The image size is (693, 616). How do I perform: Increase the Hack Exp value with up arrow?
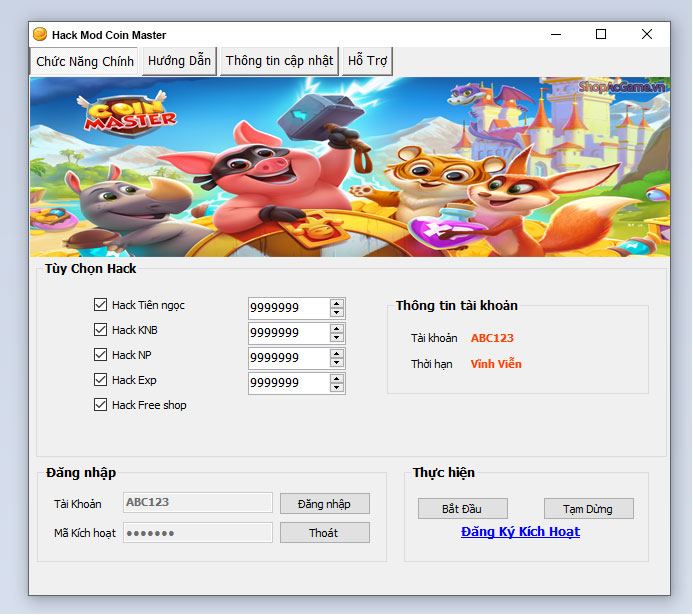click(337, 379)
